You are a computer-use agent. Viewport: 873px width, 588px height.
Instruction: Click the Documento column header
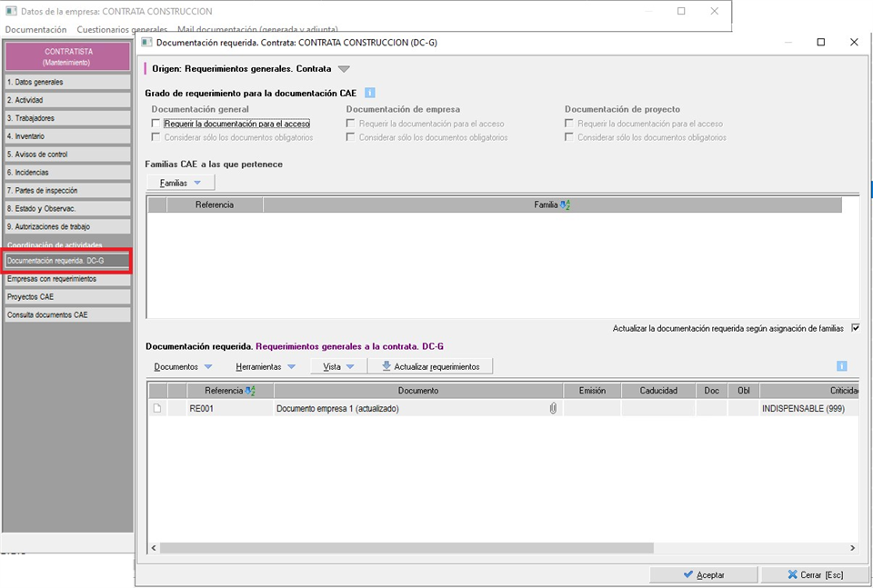418,391
